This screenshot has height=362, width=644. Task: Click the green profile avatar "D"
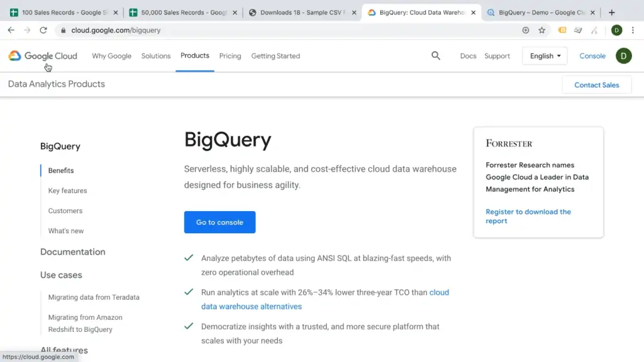(623, 56)
